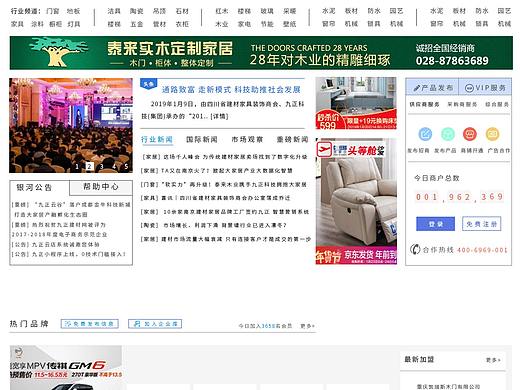Click the blue 登录 button

coord(435,224)
